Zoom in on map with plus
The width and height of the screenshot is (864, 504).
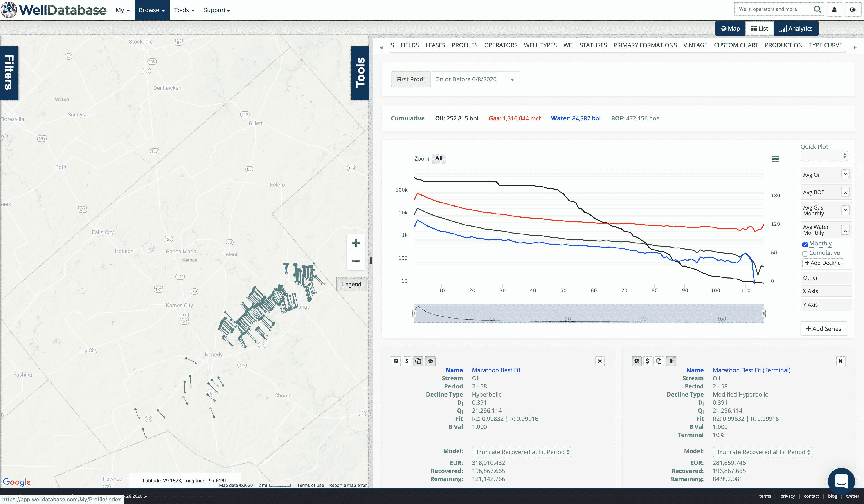(355, 243)
